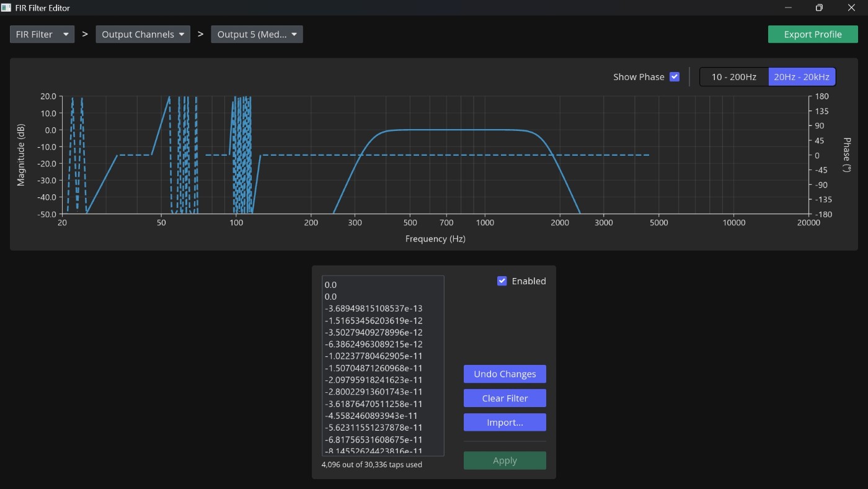Clear the filter coefficients
Image resolution: width=868 pixels, height=489 pixels.
click(505, 398)
